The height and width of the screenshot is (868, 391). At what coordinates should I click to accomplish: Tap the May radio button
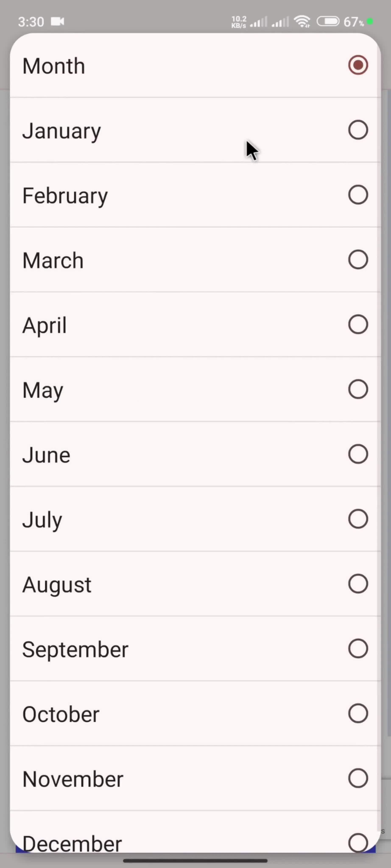pos(358,389)
